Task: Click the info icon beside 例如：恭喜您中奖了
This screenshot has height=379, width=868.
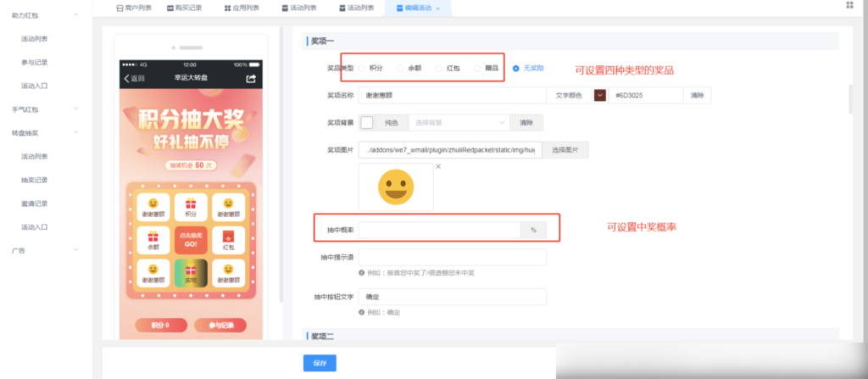Action: (x=361, y=273)
